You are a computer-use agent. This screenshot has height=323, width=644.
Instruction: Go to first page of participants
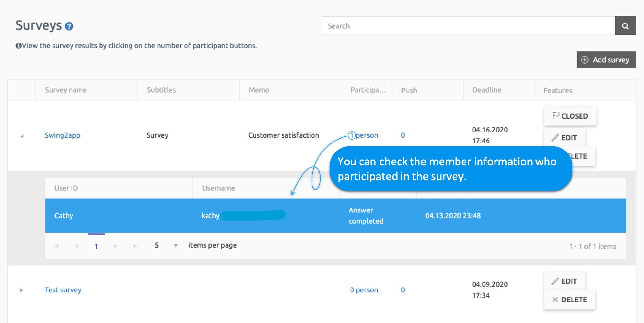pyautogui.click(x=57, y=246)
